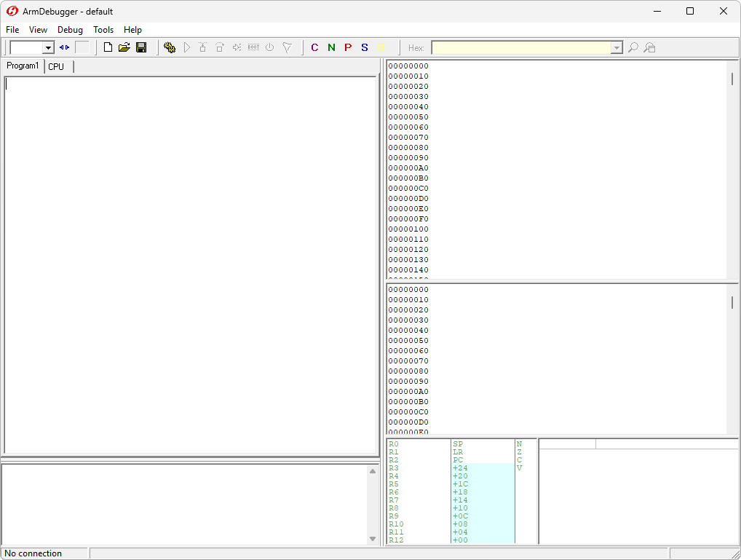This screenshot has width=741, height=560.
Task: Open the Help menu
Action: click(x=132, y=30)
